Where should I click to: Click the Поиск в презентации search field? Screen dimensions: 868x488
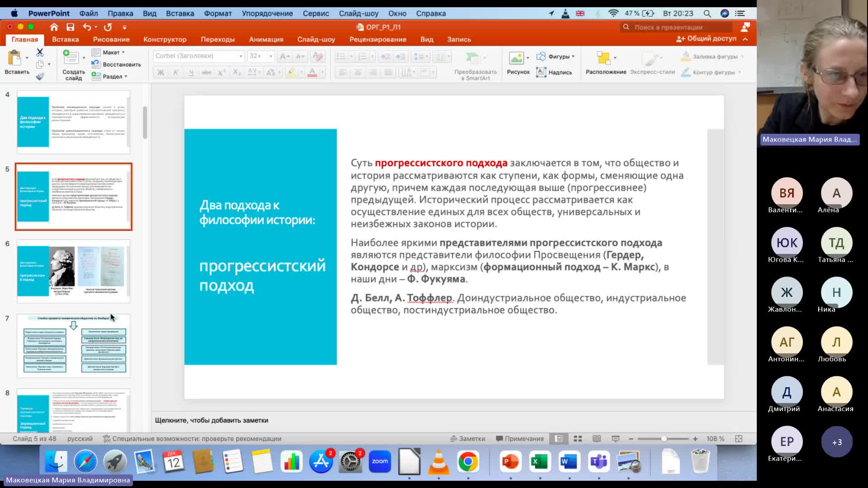pyautogui.click(x=676, y=27)
